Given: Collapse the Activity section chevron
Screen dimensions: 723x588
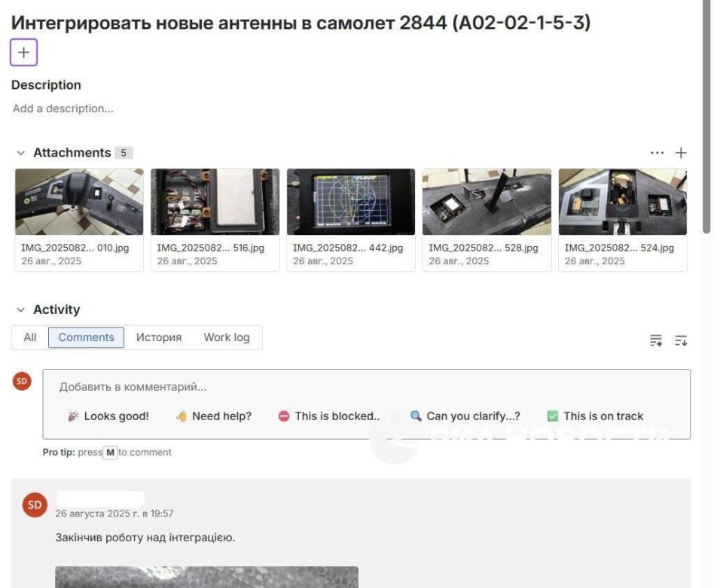Looking at the screenshot, I should pos(22,309).
